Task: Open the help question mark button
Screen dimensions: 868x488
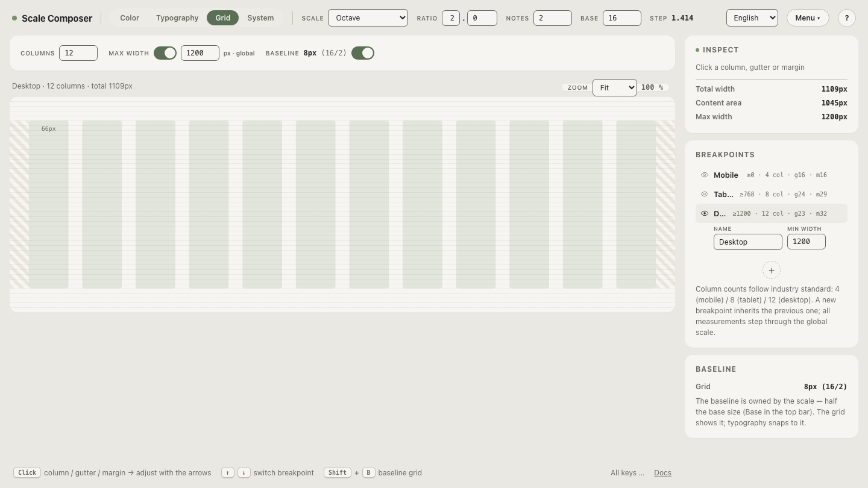Action: [x=847, y=18]
